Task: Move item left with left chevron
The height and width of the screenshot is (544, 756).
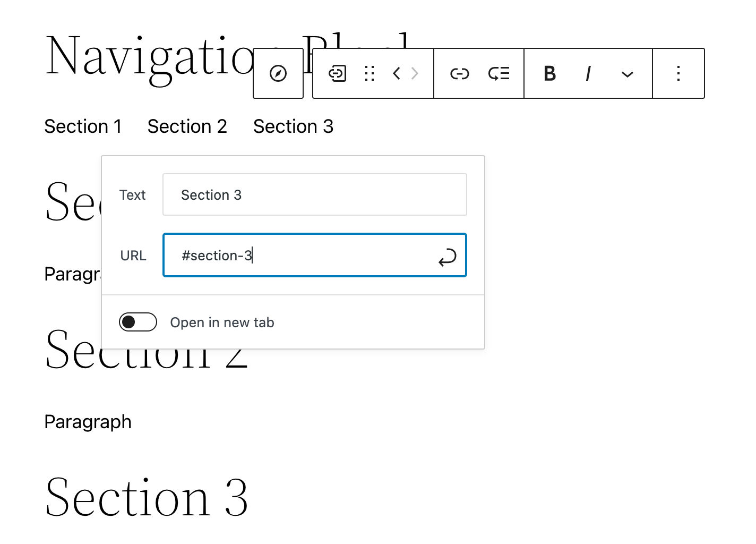Action: (x=396, y=73)
